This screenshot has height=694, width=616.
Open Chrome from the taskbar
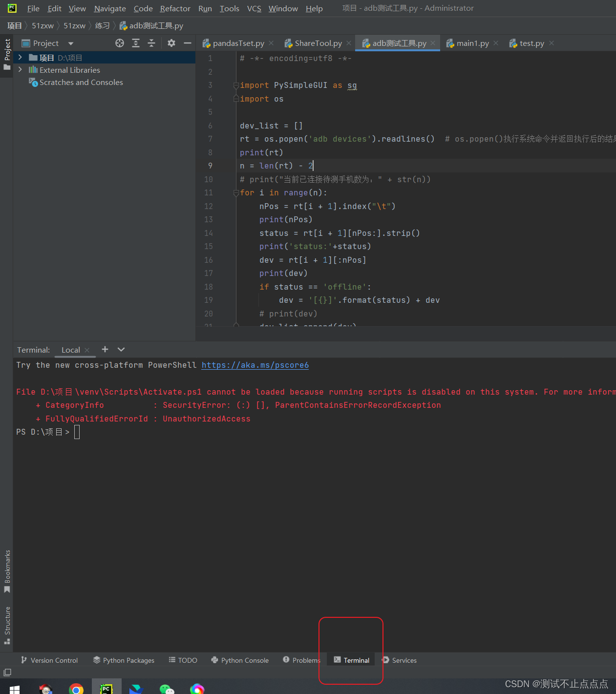(x=76, y=688)
